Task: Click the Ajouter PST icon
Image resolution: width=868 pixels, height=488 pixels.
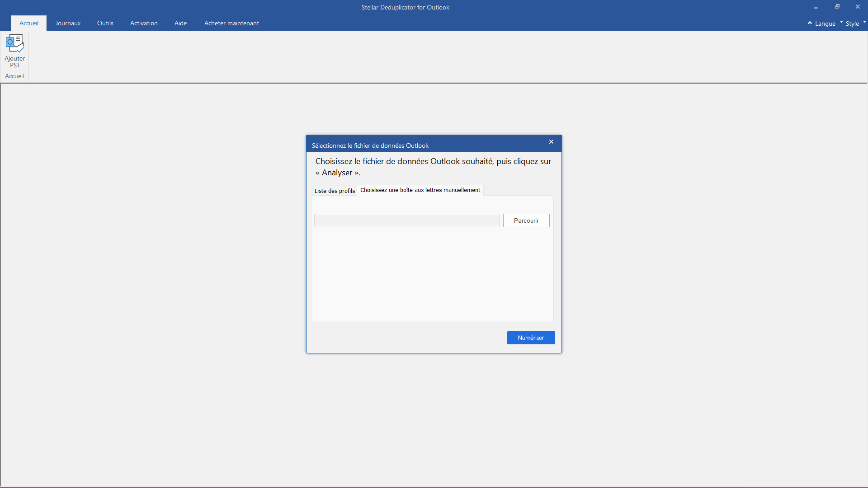Action: [14, 51]
